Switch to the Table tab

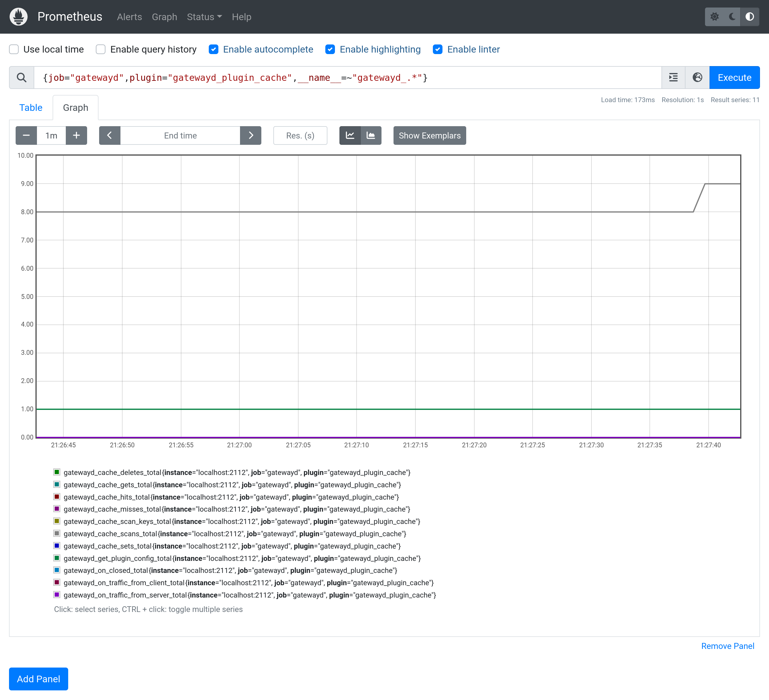pyautogui.click(x=31, y=108)
